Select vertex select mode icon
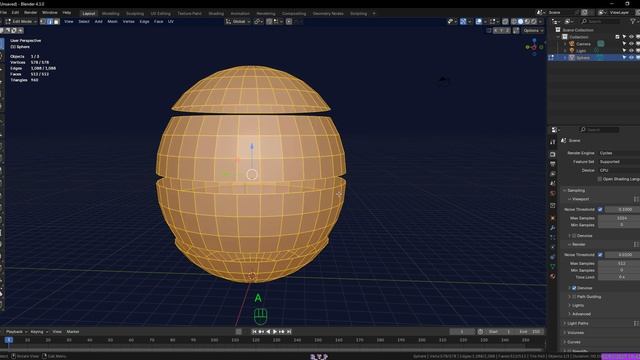This screenshot has height=360, width=640. click(x=43, y=21)
